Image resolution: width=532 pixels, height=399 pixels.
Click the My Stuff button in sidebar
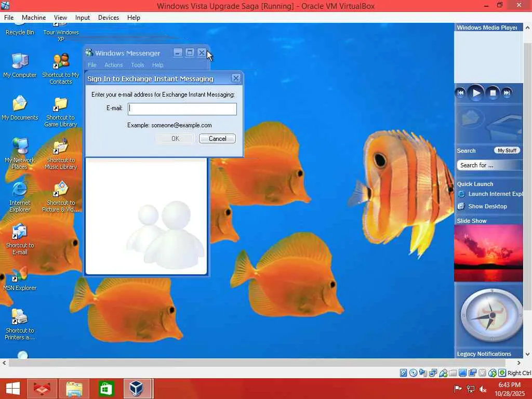coord(507,150)
